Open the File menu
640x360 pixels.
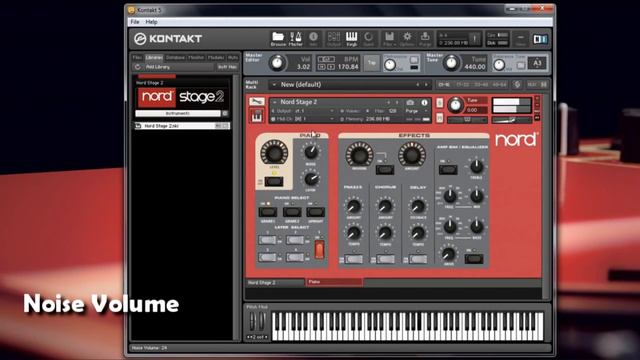coord(135,22)
